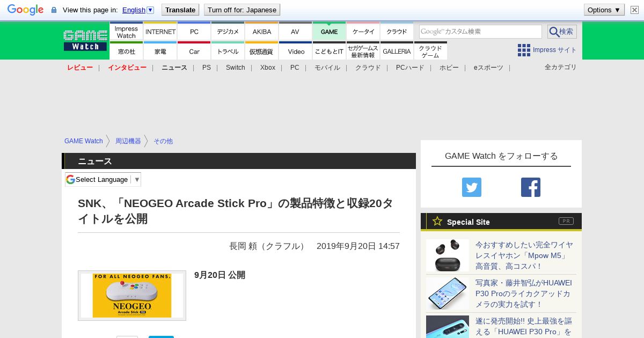The image size is (644, 338).
Task: Click the ニュース section header bar
Action: [239, 161]
